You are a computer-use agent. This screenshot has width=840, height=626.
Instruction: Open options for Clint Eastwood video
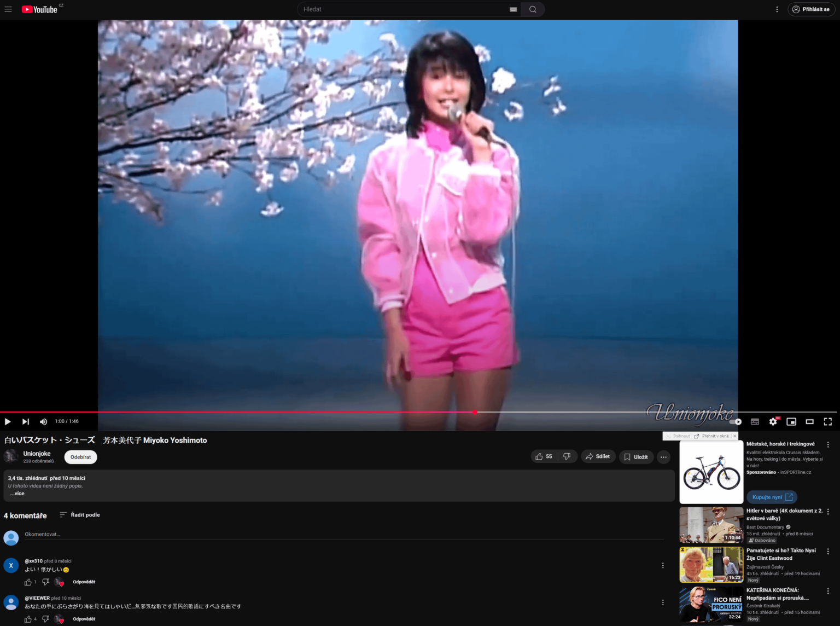(x=828, y=552)
